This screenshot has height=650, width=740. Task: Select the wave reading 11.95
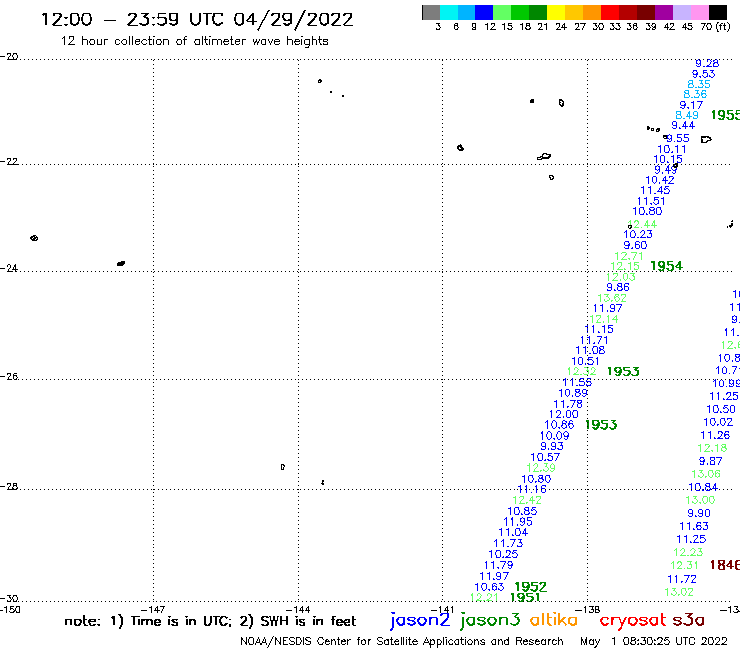[x=518, y=522]
